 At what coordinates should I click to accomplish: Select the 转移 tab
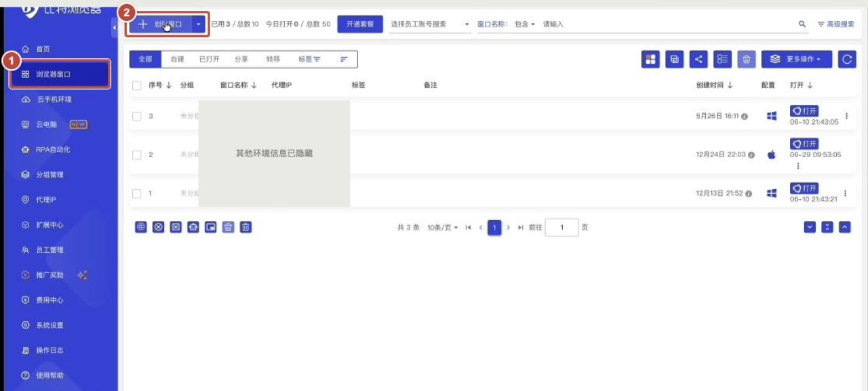coord(273,60)
